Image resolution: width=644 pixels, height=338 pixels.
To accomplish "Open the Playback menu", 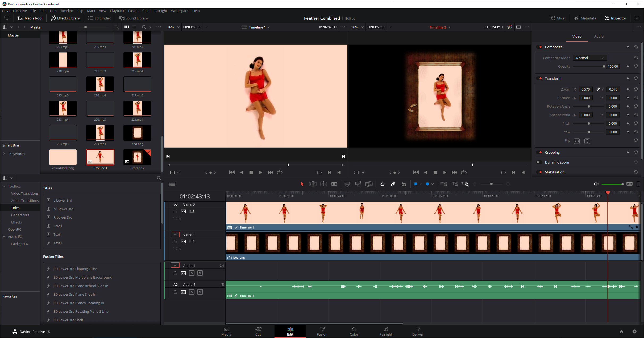I will pos(117,11).
